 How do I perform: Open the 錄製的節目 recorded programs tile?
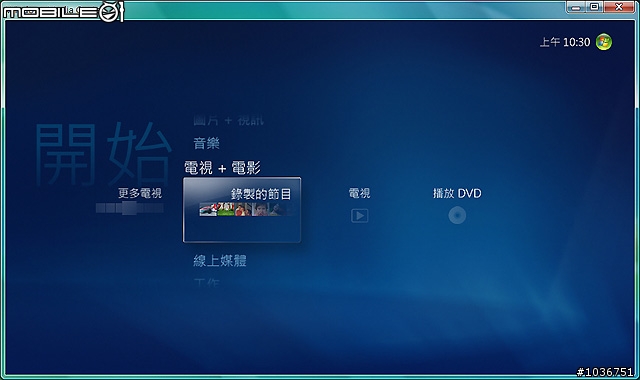[x=242, y=210]
